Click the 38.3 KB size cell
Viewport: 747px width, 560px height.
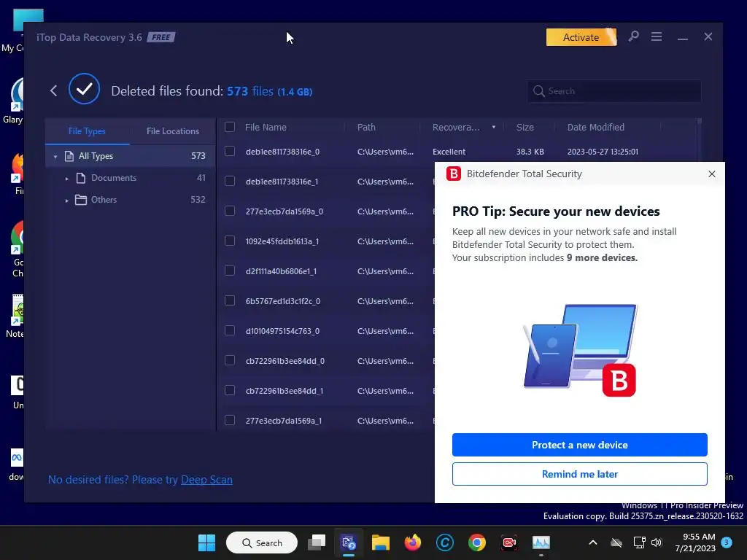[530, 152]
